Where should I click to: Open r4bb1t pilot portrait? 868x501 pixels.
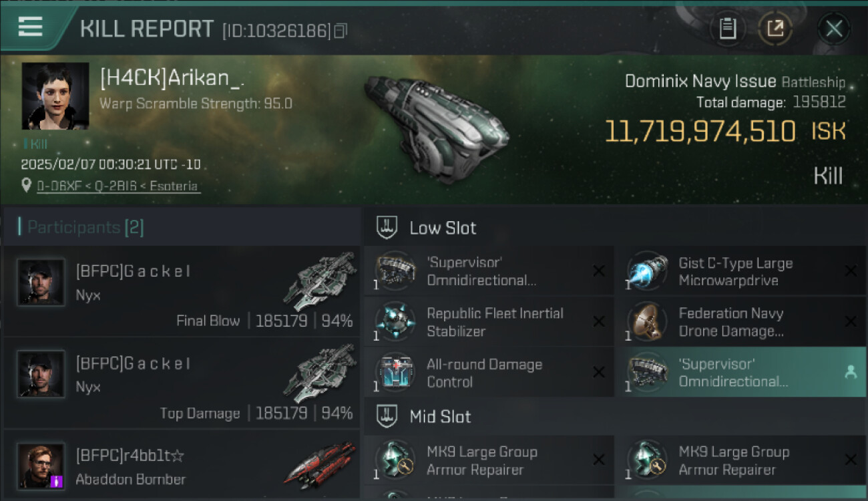coord(41,465)
